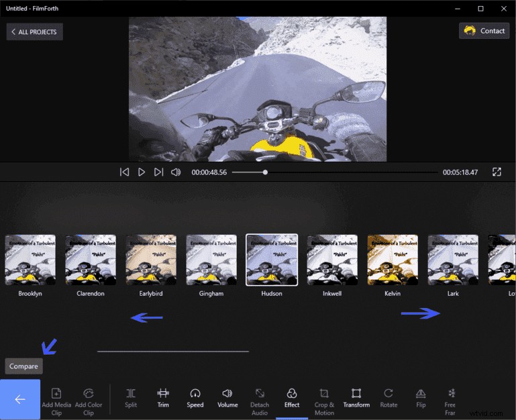
Task: Minimize the FilmForth window
Action: pos(458,9)
